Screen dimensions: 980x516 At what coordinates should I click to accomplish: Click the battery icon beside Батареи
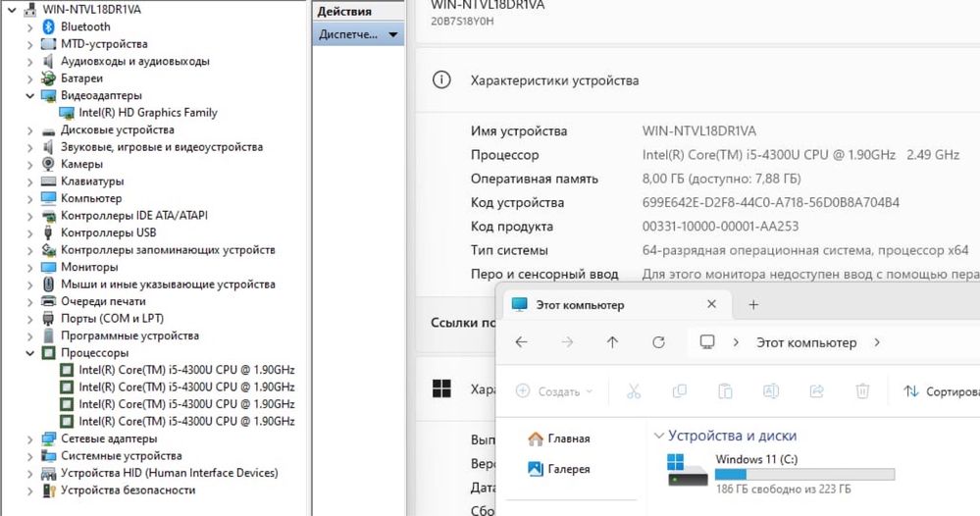tap(49, 78)
